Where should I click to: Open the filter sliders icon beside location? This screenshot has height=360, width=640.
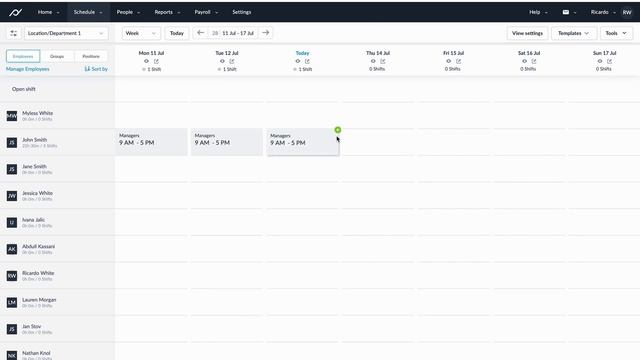pyautogui.click(x=13, y=33)
